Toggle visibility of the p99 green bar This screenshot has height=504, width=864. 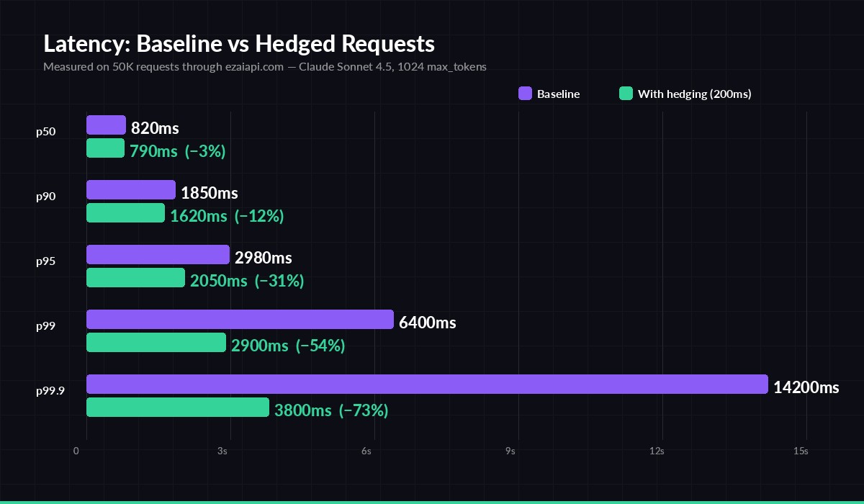click(157, 342)
